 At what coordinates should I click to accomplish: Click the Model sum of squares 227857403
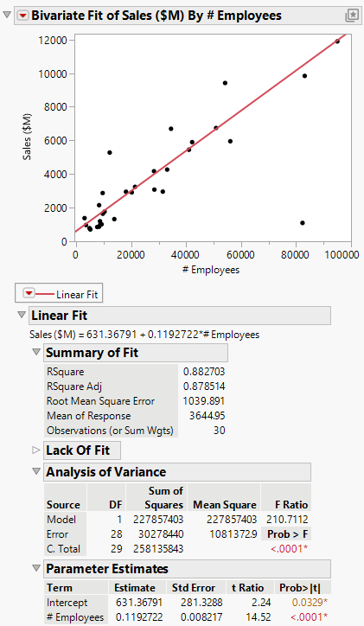click(x=158, y=520)
